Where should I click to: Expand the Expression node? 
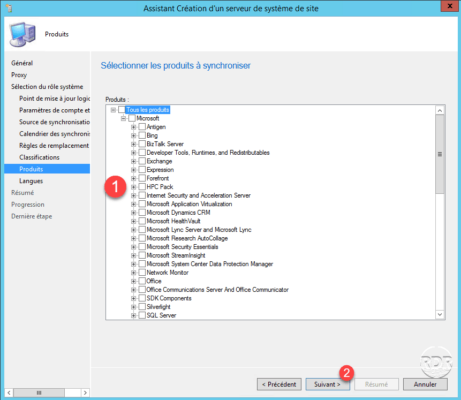pos(134,170)
